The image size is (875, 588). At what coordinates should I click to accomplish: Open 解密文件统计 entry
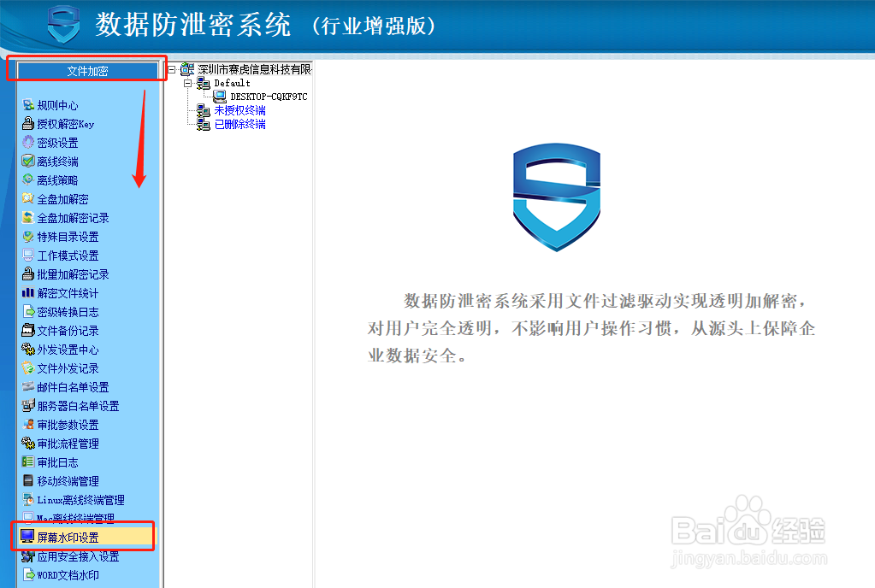pos(68,293)
